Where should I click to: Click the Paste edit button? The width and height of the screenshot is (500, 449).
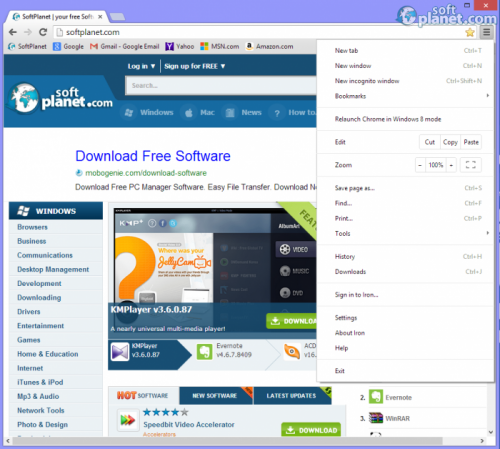pyautogui.click(x=471, y=142)
